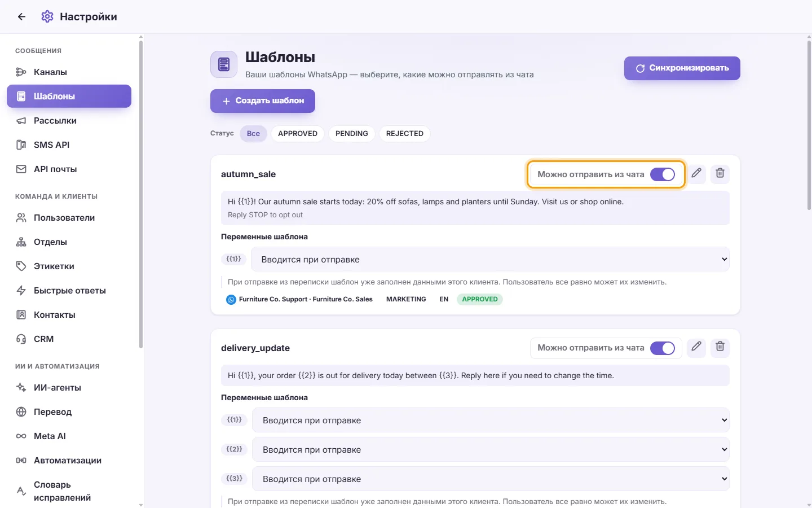Click the back arrow icon
812x508 pixels.
[x=21, y=17]
